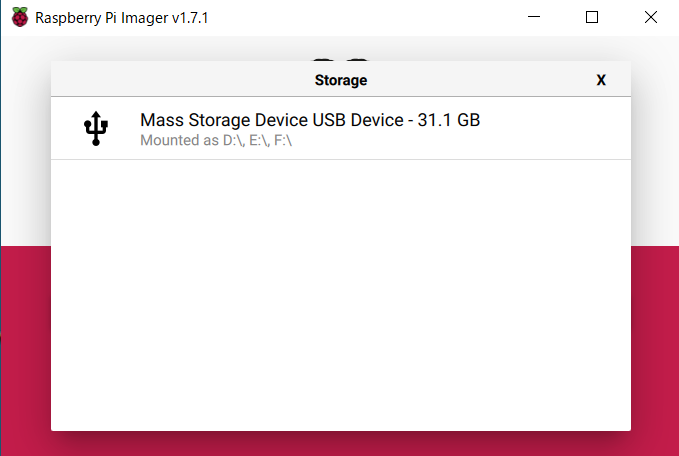Click the 'USB Device' words in entry name
679x456 pixels.
(x=358, y=120)
